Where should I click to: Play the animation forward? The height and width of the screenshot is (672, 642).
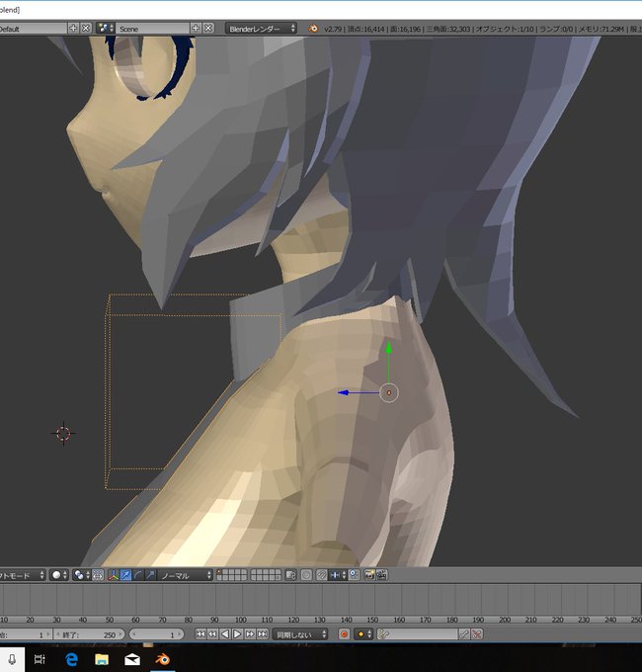[237, 633]
